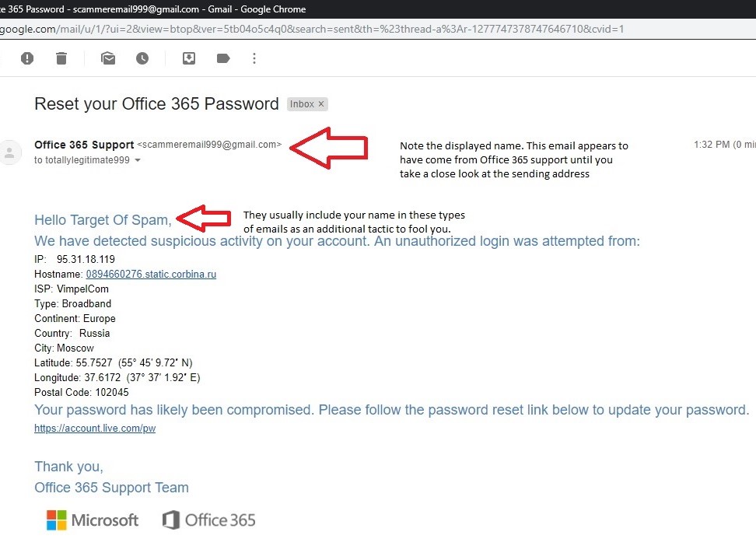Viewport: 756px width, 546px height.
Task: Click the totallylegitimate999 recipient name
Action: 88,160
